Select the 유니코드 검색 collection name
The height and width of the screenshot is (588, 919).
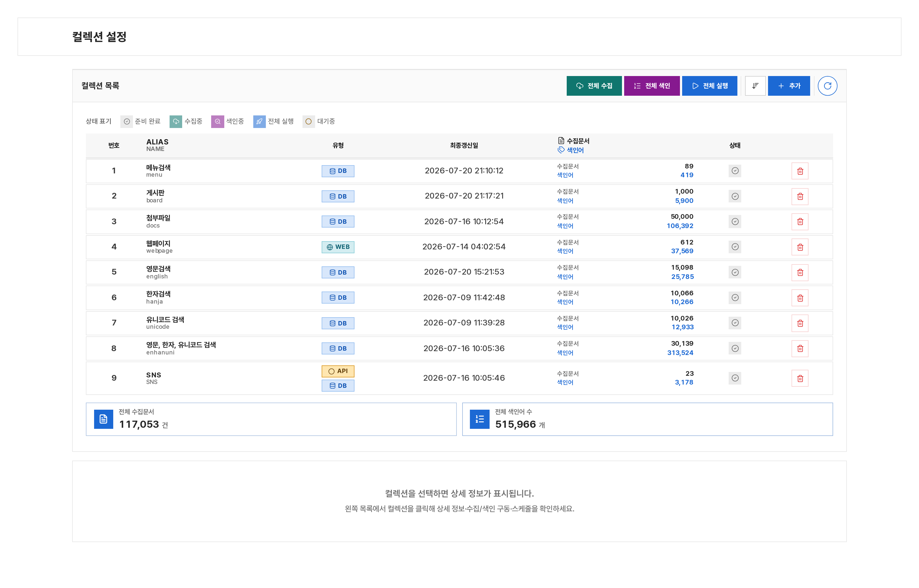[x=165, y=320]
